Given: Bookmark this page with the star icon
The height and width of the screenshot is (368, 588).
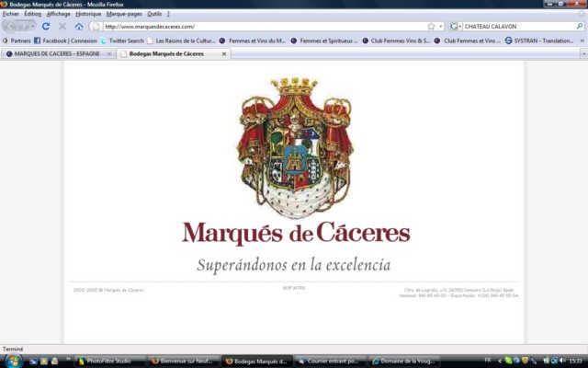Looking at the screenshot, I should 431,27.
